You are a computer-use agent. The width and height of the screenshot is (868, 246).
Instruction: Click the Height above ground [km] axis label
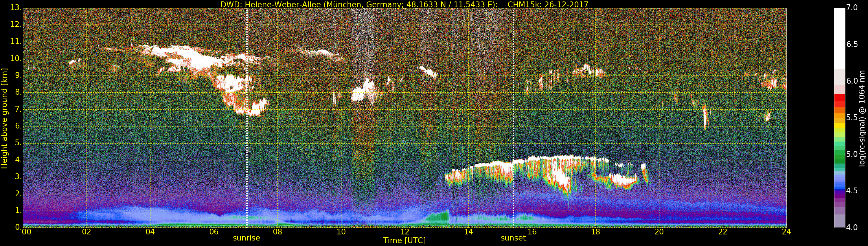[4, 118]
